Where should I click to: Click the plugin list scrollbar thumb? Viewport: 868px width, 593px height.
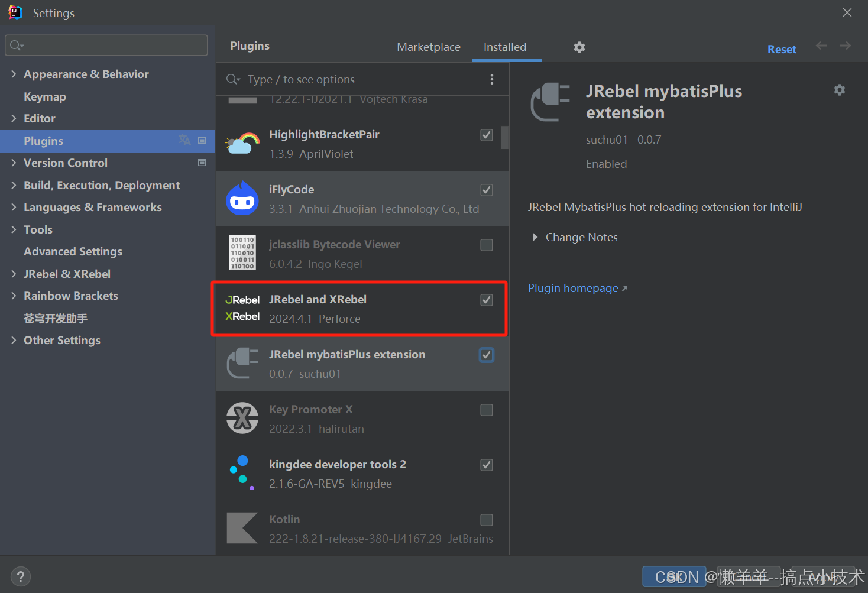tap(505, 137)
